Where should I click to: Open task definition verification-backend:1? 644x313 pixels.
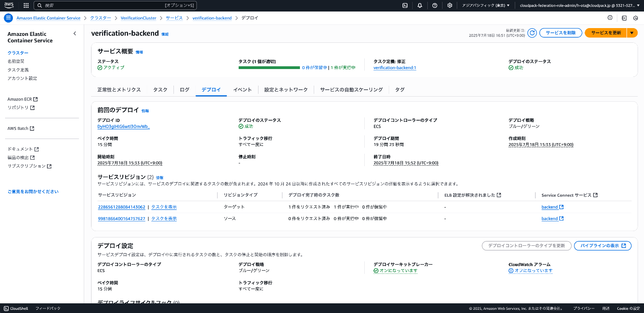tap(395, 68)
